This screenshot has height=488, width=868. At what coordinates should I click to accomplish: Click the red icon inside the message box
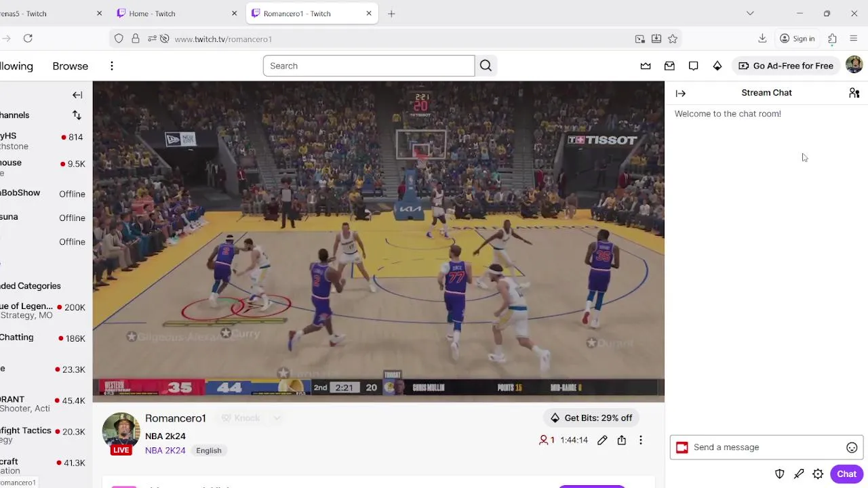pyautogui.click(x=682, y=447)
